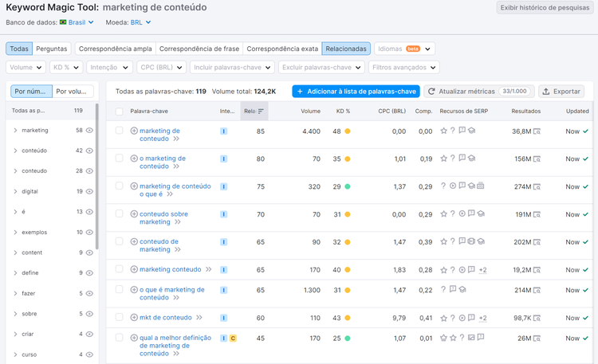Select Correspondência exata tab
Viewport: 598px width, 364px height.
click(x=282, y=49)
